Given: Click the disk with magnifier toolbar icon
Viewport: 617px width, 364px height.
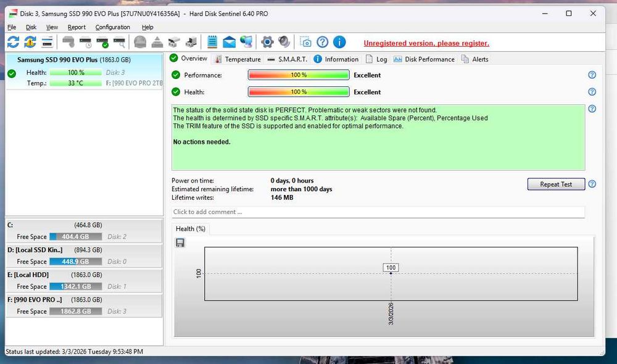Looking at the screenshot, I should (119, 42).
